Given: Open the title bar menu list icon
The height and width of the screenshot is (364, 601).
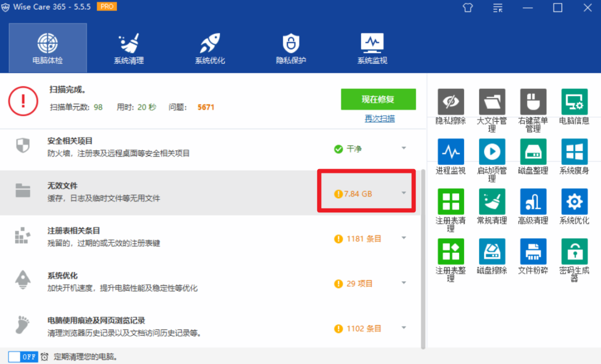Looking at the screenshot, I should point(497,8).
